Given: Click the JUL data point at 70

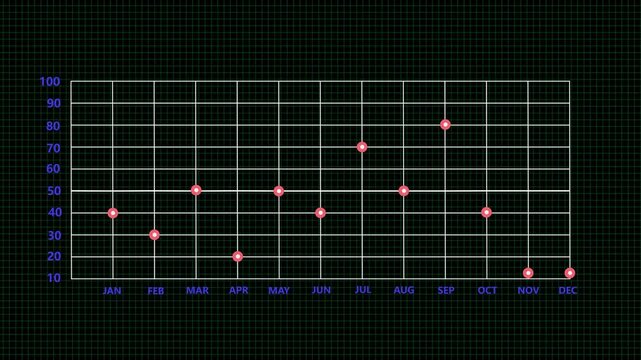Looking at the screenshot, I should coord(362,147).
